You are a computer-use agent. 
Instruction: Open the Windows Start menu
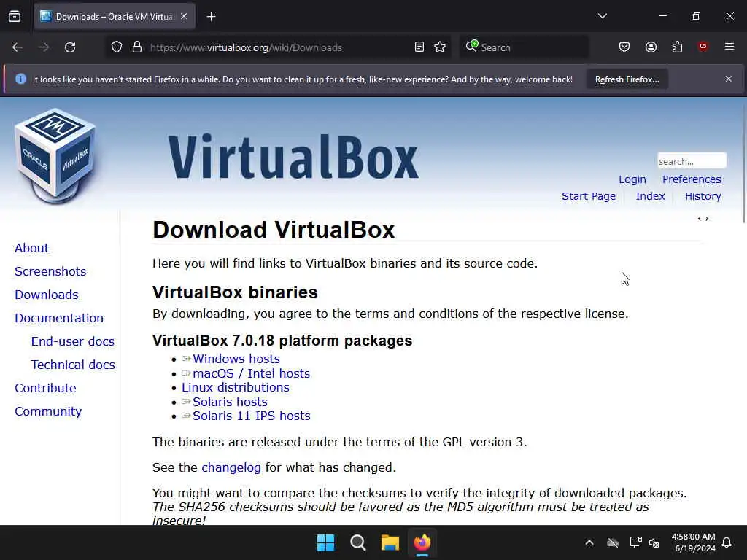click(x=326, y=542)
